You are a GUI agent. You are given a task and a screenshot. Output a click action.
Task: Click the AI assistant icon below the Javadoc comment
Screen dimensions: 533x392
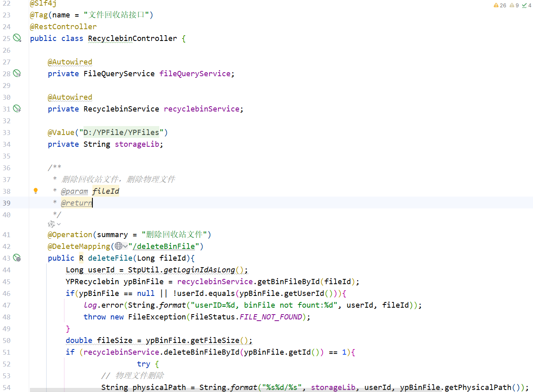(51, 224)
